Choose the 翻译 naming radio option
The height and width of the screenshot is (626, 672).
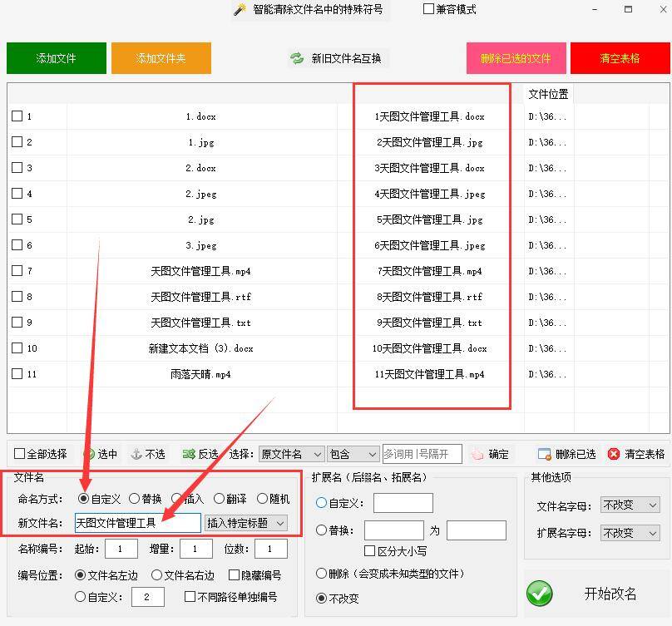pyautogui.click(x=219, y=499)
